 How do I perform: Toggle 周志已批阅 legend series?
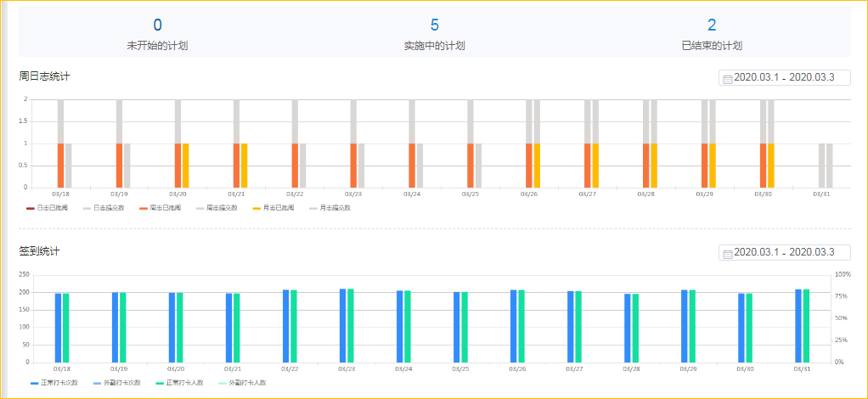tap(160, 207)
